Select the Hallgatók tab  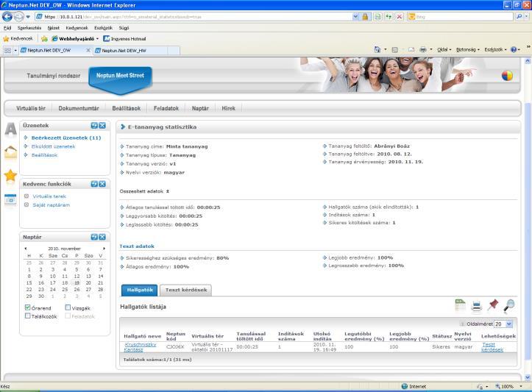[140, 291]
